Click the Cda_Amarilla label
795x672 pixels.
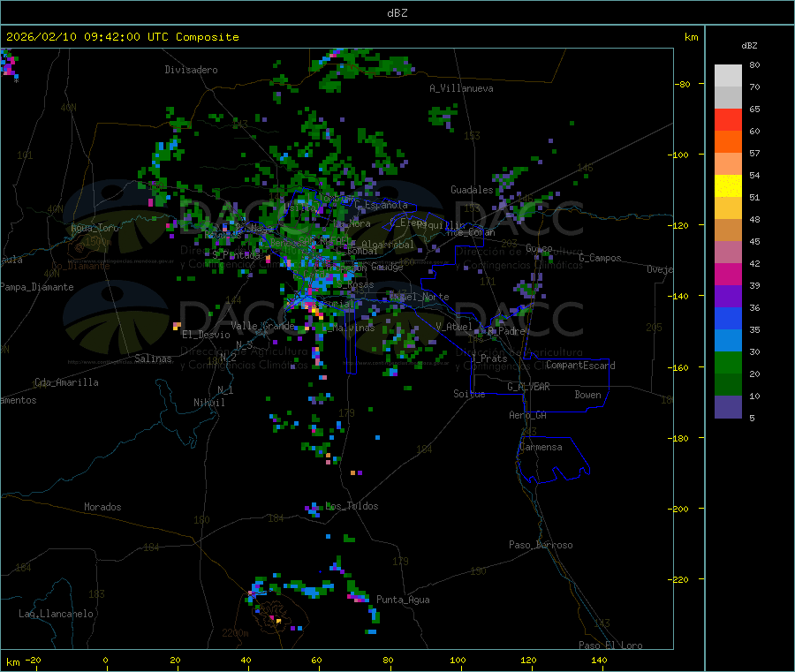pyautogui.click(x=66, y=382)
